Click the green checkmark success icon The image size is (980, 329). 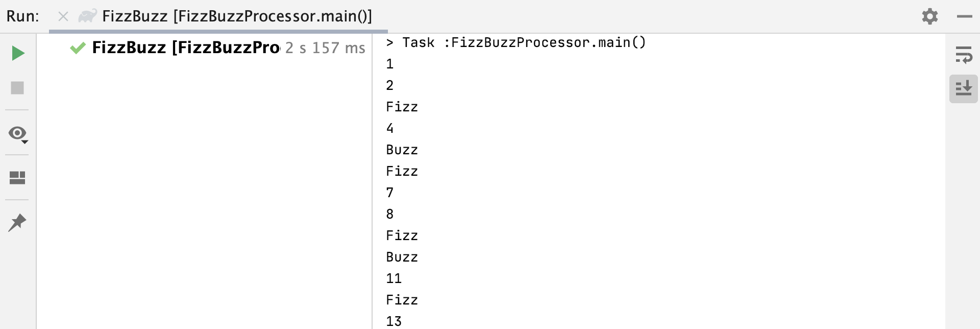[x=78, y=48]
